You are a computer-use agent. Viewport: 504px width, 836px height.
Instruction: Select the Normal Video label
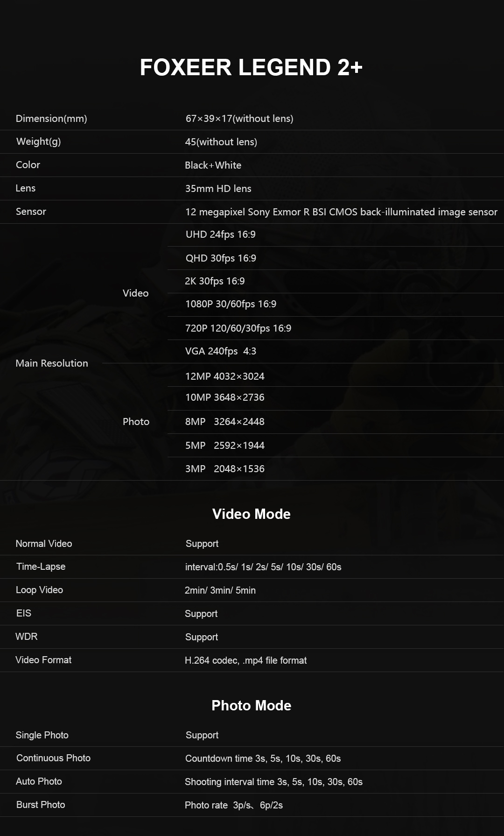click(44, 544)
